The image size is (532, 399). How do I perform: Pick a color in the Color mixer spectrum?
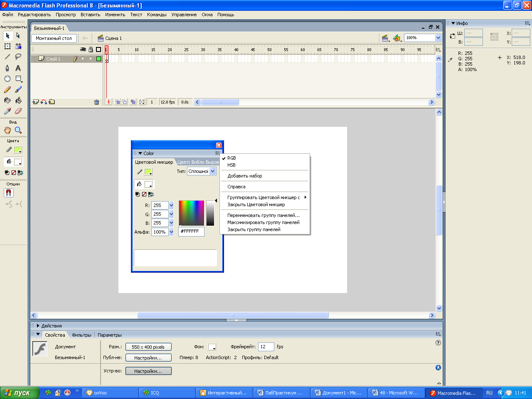tap(191, 213)
